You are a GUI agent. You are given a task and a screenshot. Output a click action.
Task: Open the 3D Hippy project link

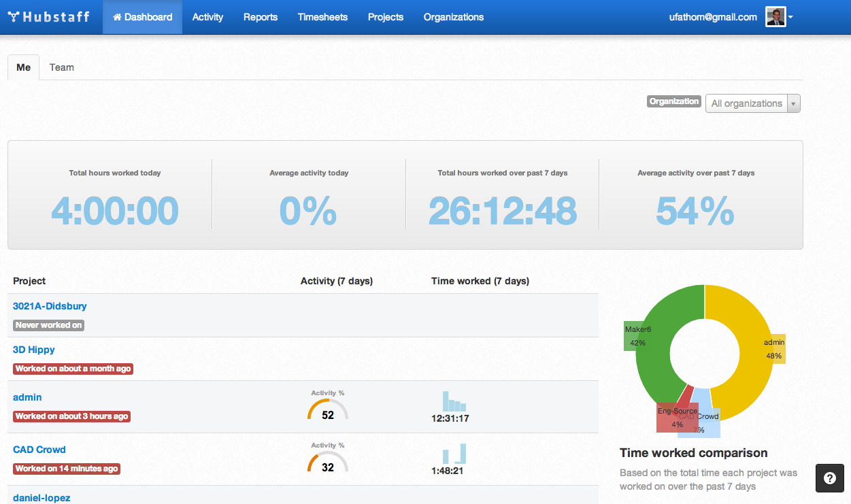coord(33,350)
